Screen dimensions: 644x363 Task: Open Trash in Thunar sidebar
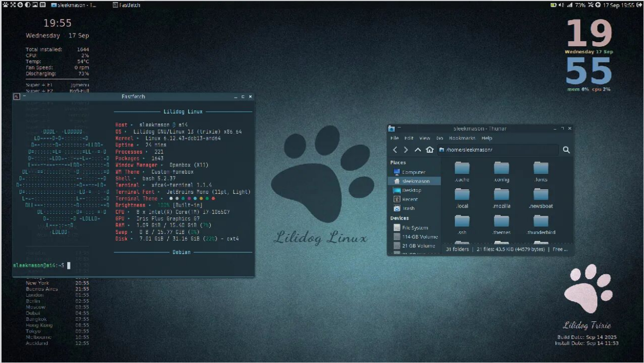tap(413, 208)
